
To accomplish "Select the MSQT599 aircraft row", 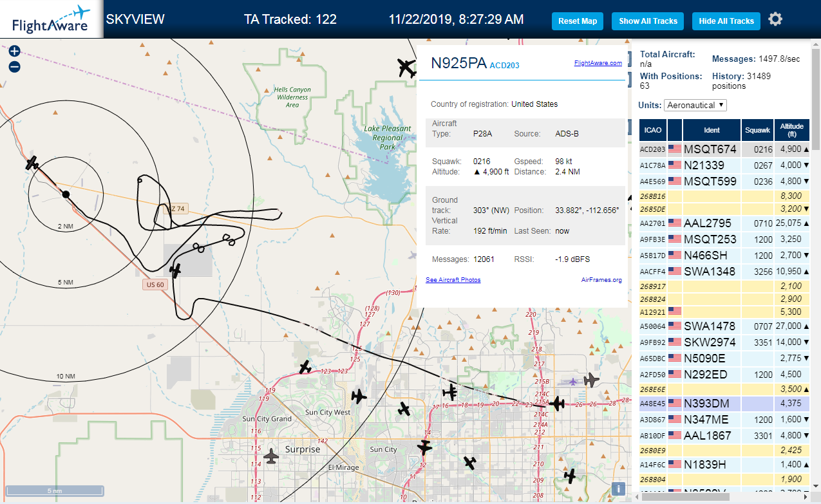I will tap(724, 182).
